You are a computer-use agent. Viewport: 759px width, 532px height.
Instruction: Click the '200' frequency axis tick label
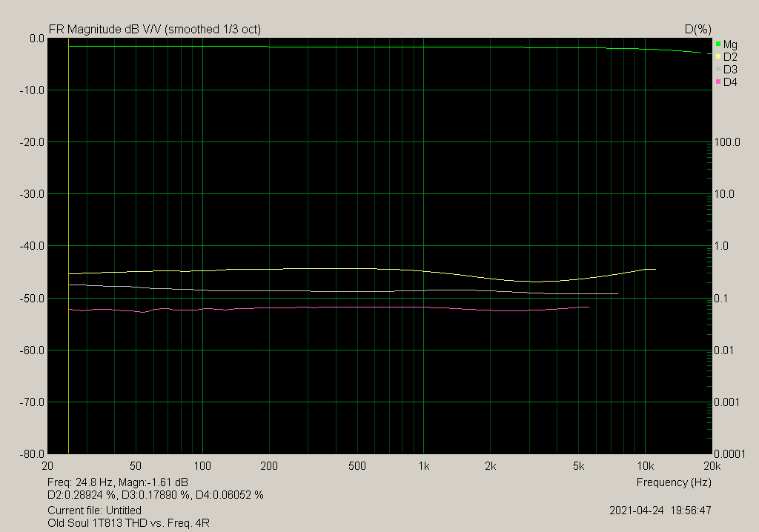pos(269,466)
